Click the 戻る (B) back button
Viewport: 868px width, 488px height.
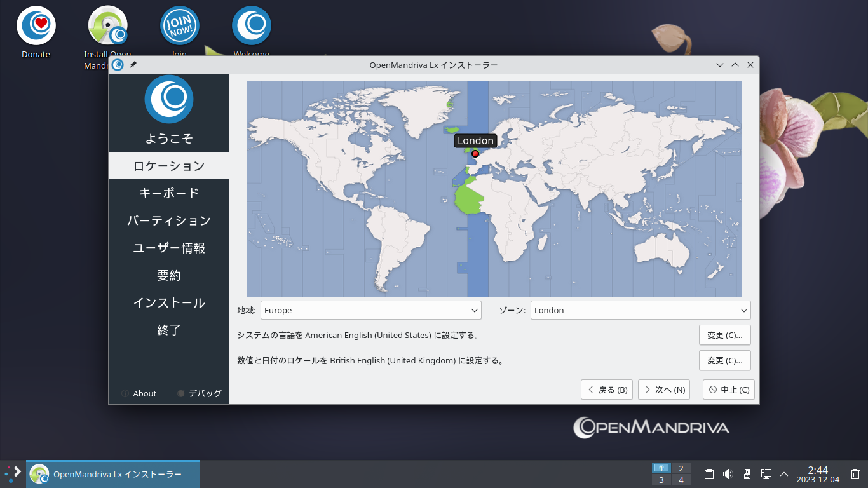pyautogui.click(x=607, y=390)
